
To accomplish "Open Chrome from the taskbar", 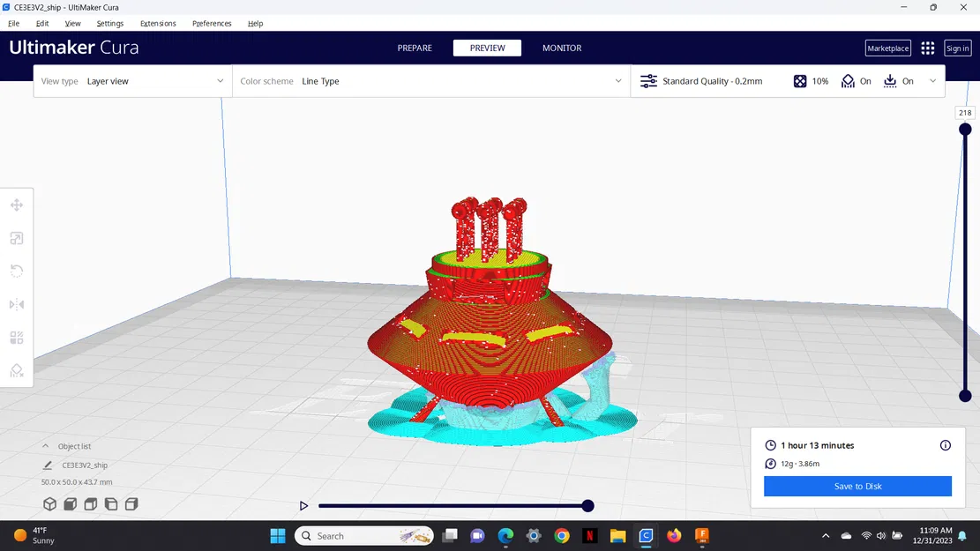I will 562,536.
